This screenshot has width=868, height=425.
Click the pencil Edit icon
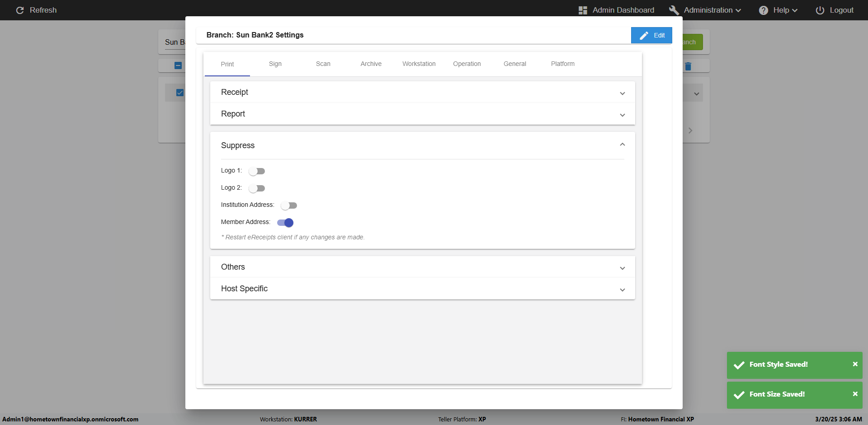[644, 35]
